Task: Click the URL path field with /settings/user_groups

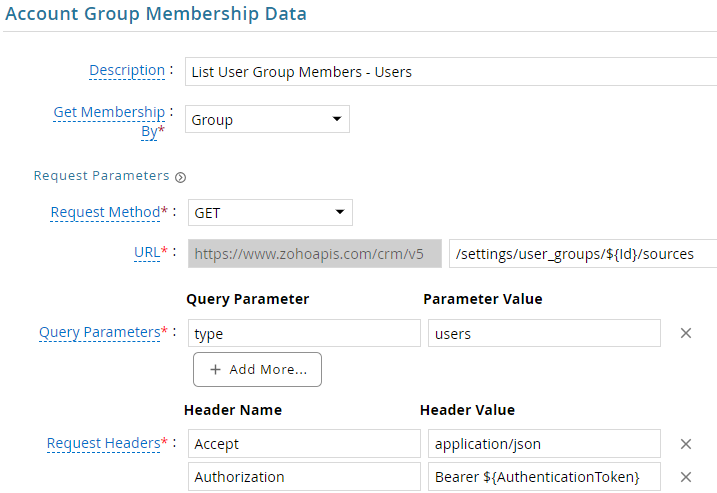Action: pos(583,254)
